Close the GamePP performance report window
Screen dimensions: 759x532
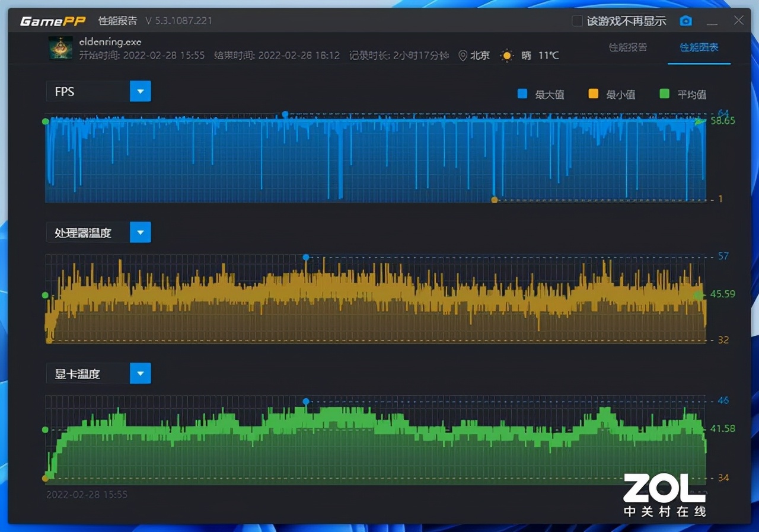coord(738,21)
